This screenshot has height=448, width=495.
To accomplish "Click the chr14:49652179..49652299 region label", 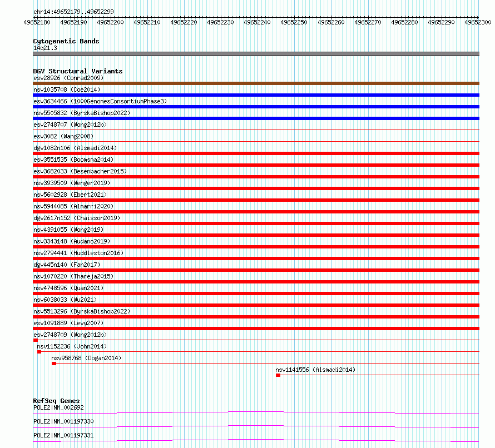I will [73, 12].
